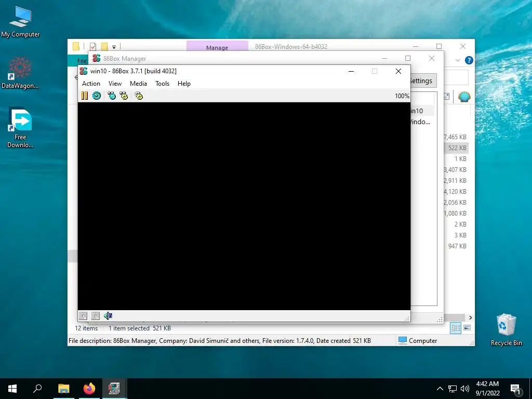Select the file row showing 7,465 KB
Image resolution: width=532 pixels, height=399 pixels.
[455, 137]
